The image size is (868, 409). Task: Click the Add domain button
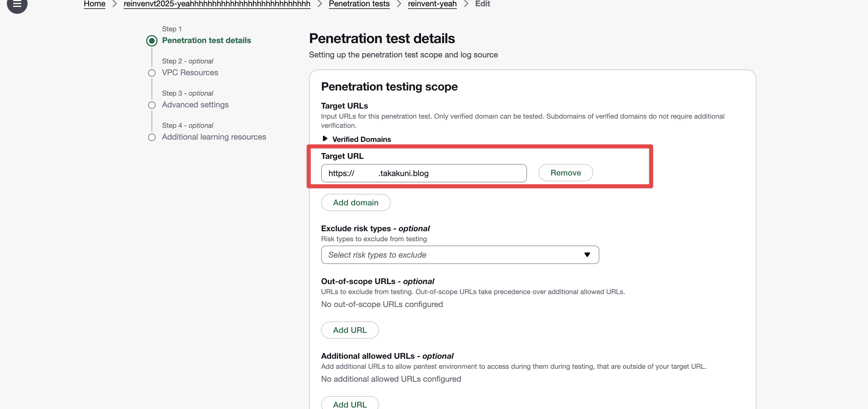tap(355, 202)
